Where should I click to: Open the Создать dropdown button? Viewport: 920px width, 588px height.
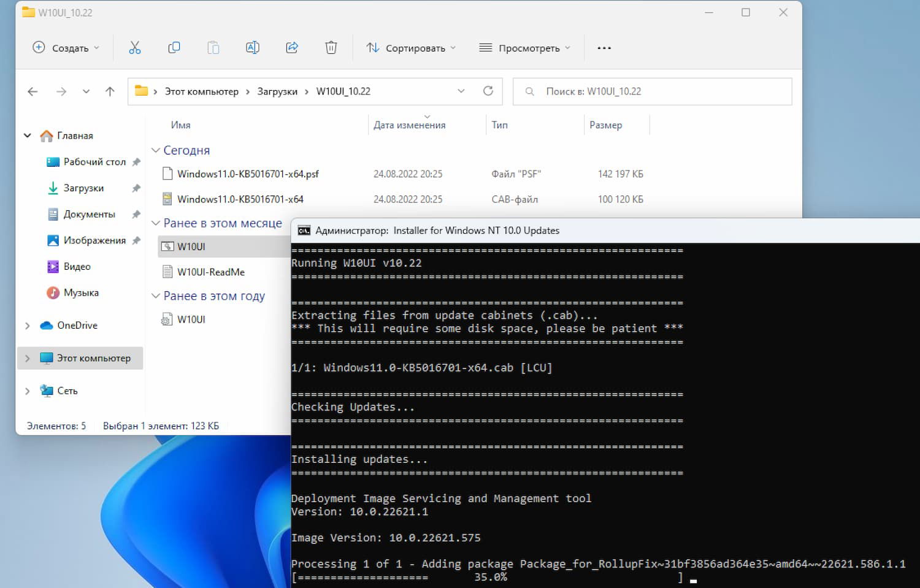pos(66,48)
